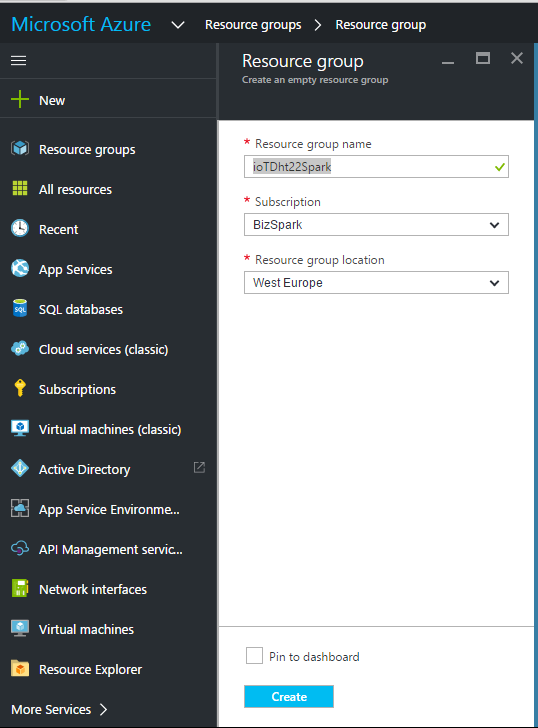
Task: Click the Resource Explorer folder icon
Action: [x=20, y=669]
